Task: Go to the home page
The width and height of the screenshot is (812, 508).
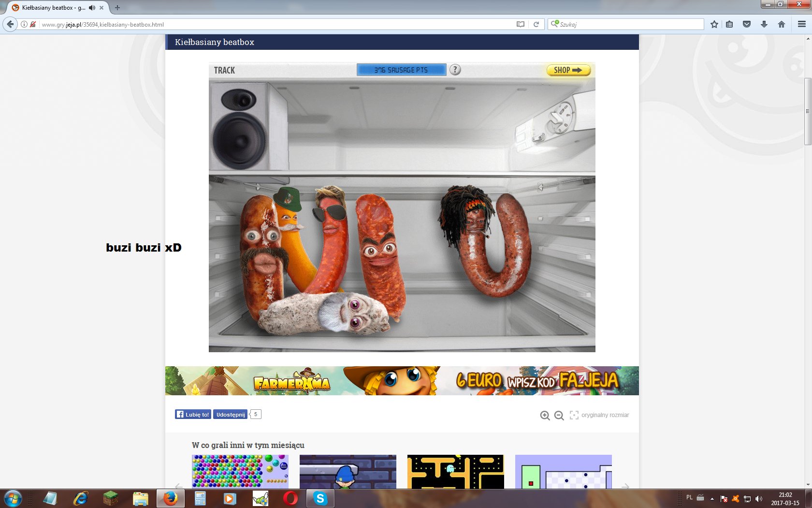Action: tap(782, 24)
